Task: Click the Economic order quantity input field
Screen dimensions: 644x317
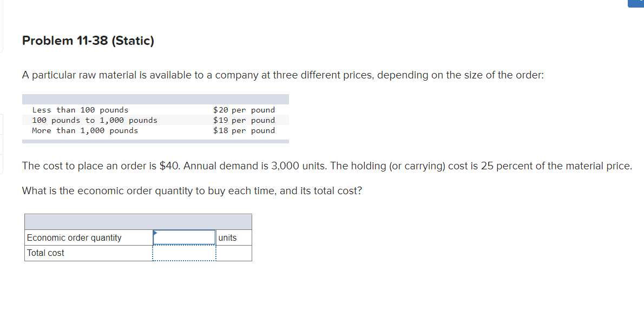Action: click(184, 237)
